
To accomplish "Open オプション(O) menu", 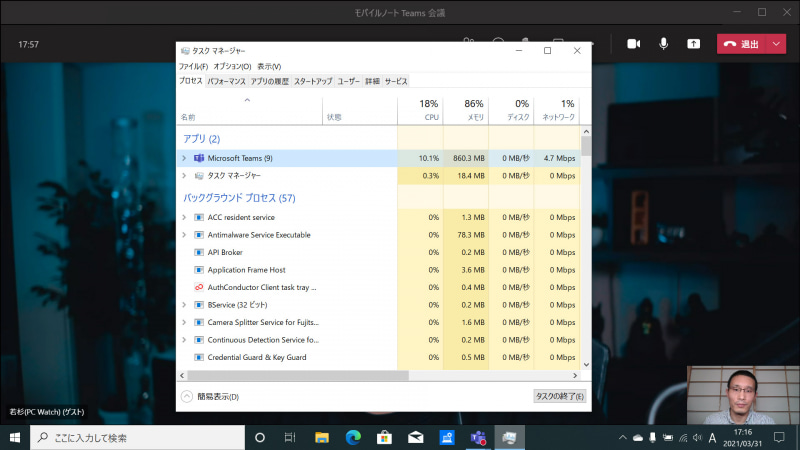I will point(232,66).
